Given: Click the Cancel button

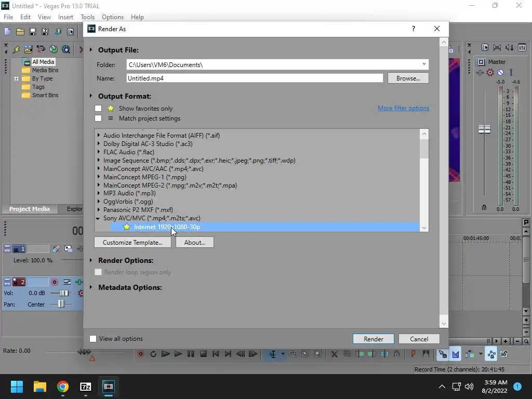Looking at the screenshot, I should (419, 339).
